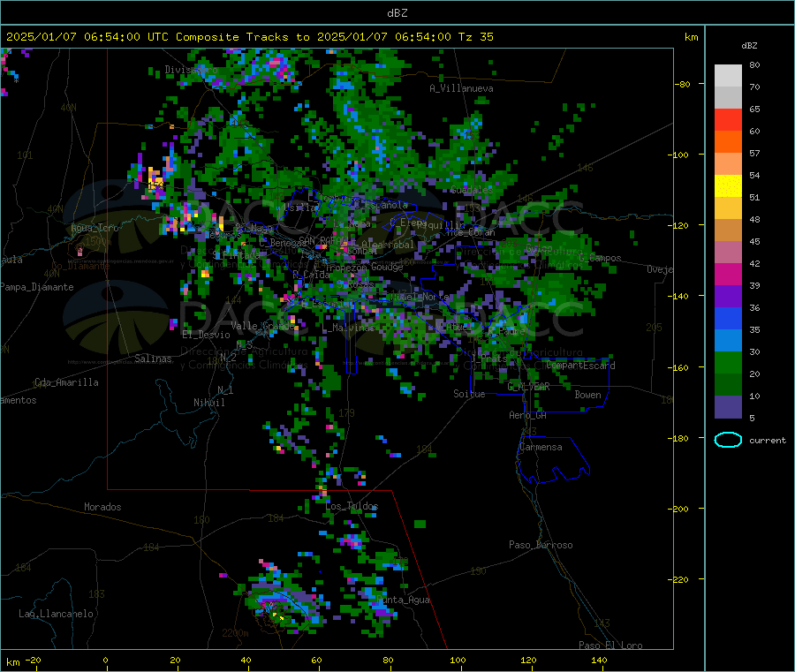Click the Bowen map label
Viewport: 795px width, 672px height.
pos(587,394)
